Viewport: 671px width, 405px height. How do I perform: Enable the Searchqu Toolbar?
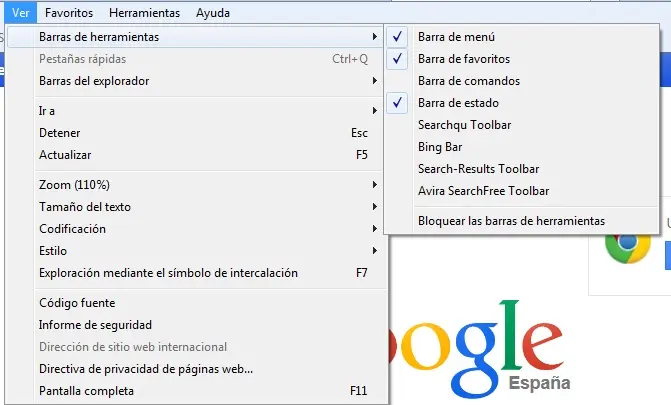[522, 125]
